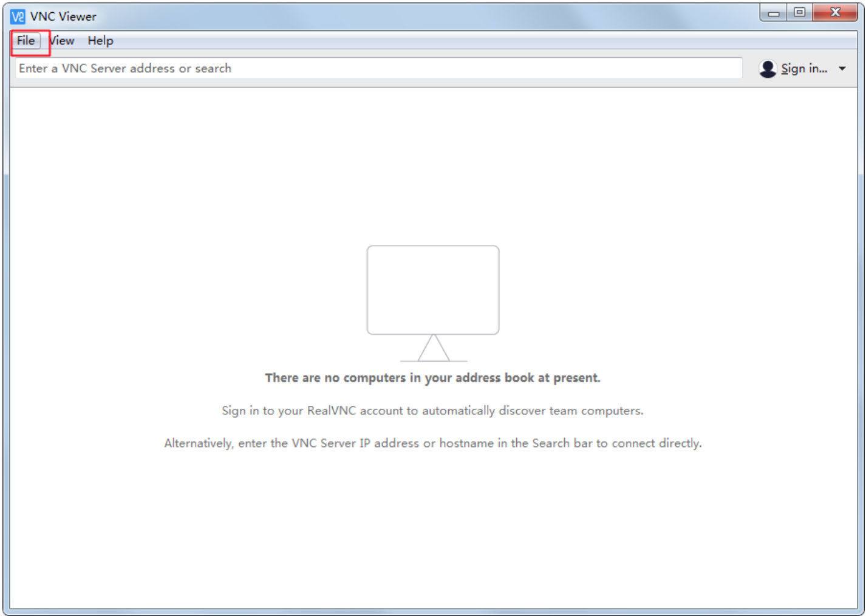Click the words "team computers" in the hint

click(x=596, y=411)
